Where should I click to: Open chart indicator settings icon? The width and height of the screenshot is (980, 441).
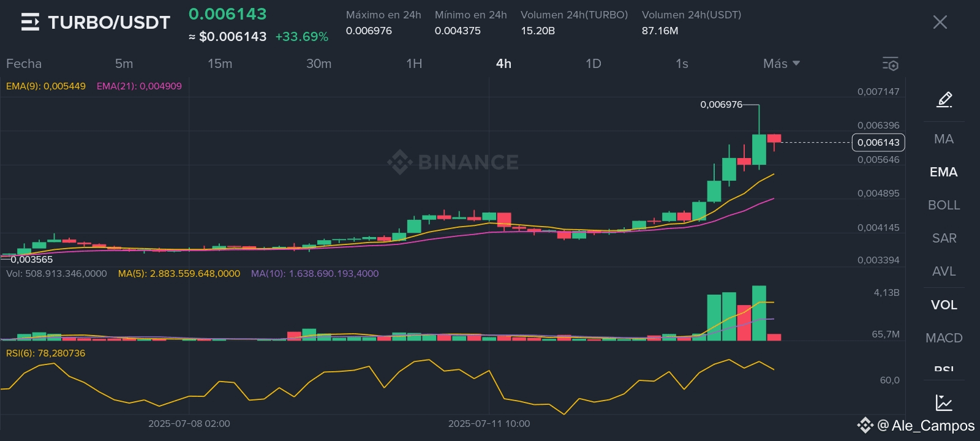pos(890,64)
